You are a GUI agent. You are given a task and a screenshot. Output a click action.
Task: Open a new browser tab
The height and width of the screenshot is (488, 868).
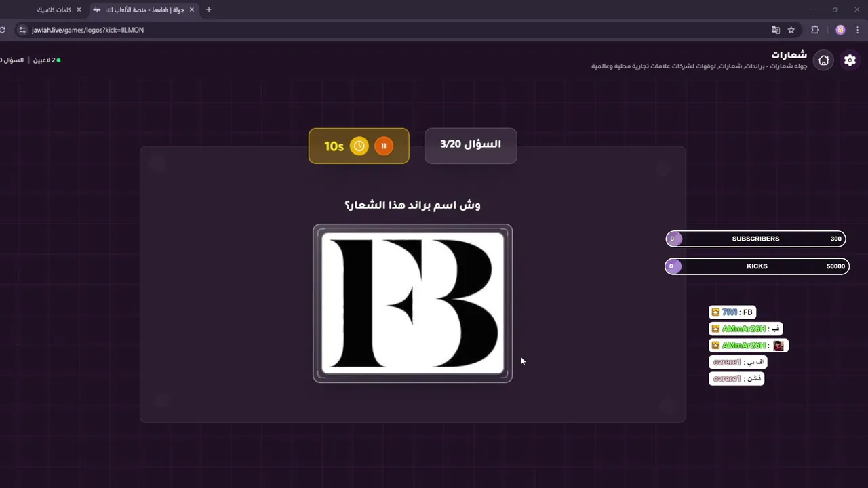[x=209, y=9]
